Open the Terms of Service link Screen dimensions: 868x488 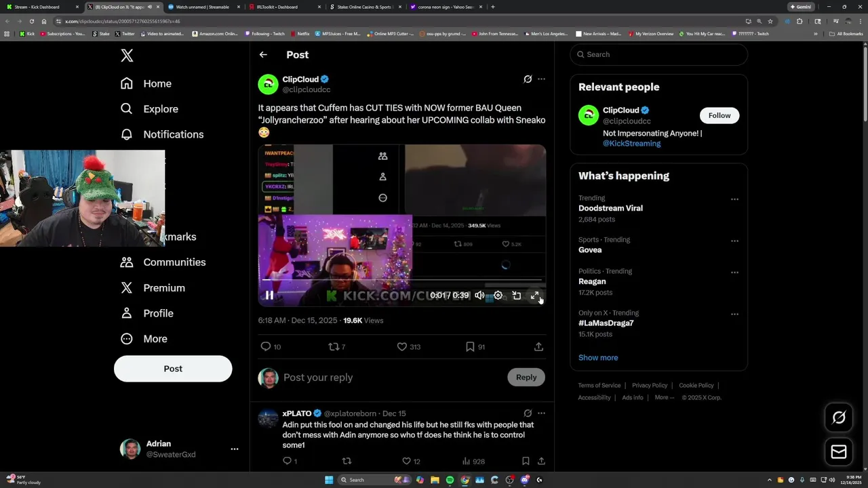pos(599,386)
